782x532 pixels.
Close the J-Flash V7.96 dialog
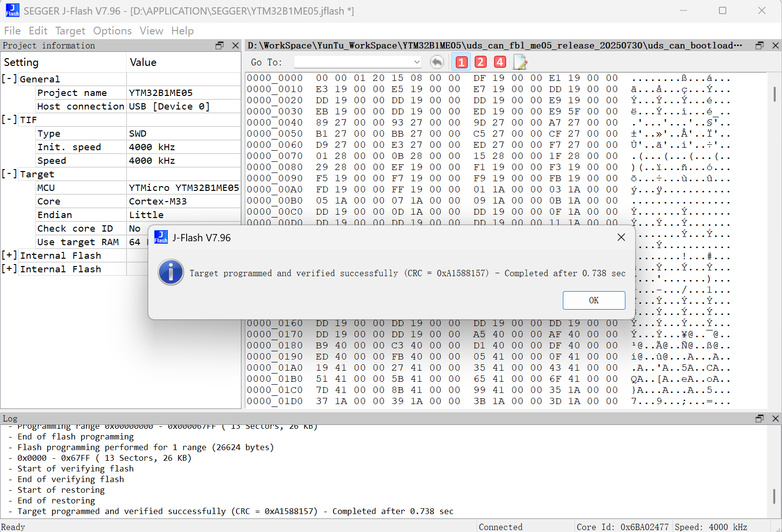[x=621, y=237]
